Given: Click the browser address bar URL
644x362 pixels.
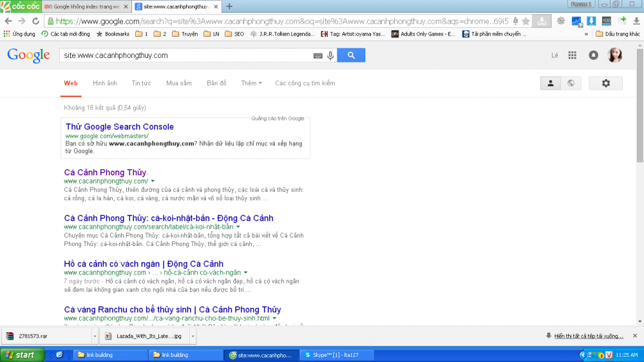Looking at the screenshot, I should [x=282, y=21].
